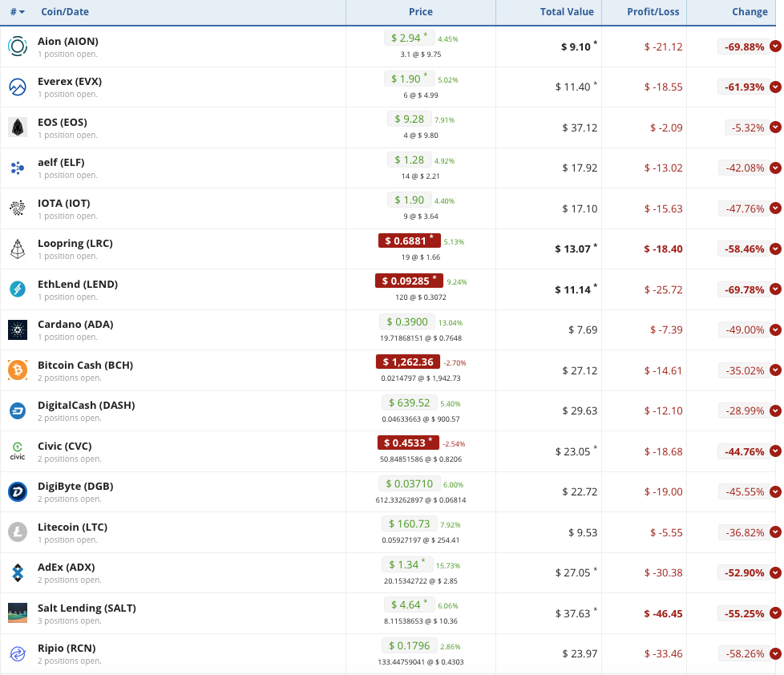Expand the aelf row red arrow

pos(775,168)
